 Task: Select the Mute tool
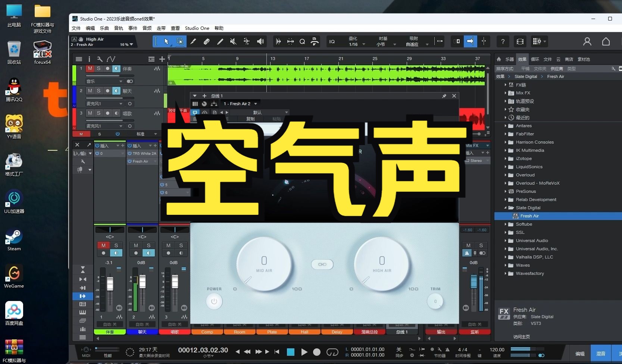[x=233, y=41]
